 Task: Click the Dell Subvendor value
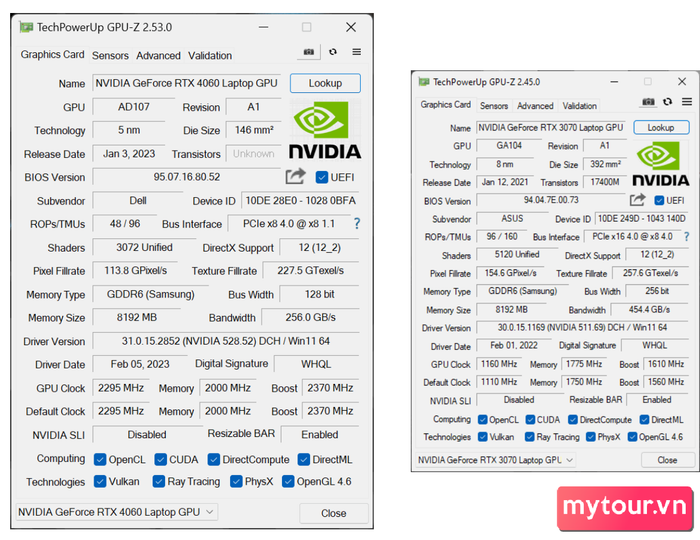[138, 201]
